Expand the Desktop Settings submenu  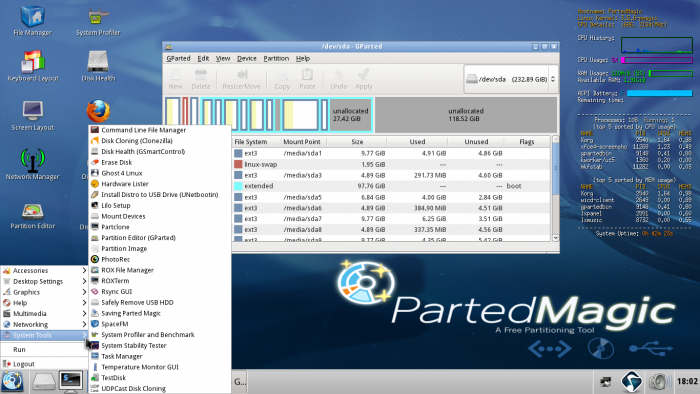pos(44,281)
